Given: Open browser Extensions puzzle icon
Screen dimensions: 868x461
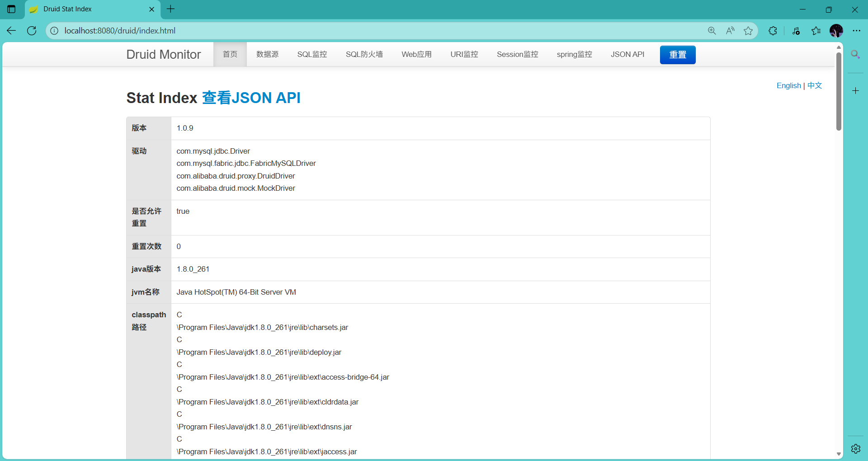Looking at the screenshot, I should [773, 31].
